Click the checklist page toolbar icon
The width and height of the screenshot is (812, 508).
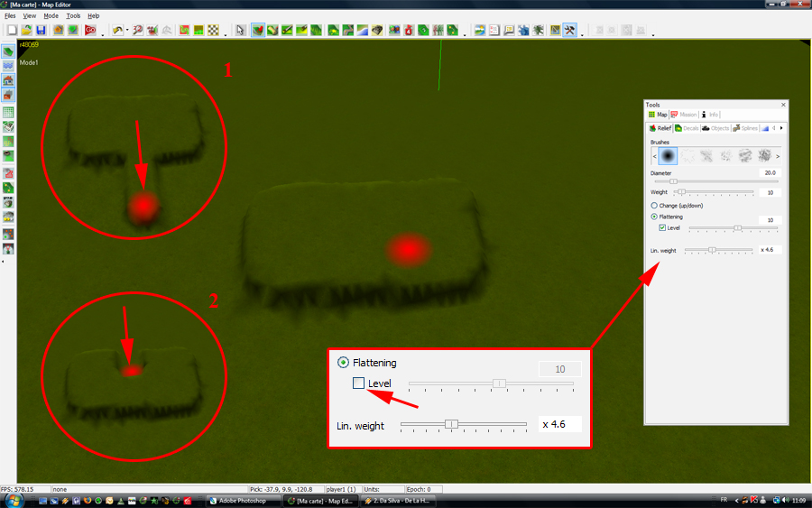pyautogui.click(x=494, y=30)
